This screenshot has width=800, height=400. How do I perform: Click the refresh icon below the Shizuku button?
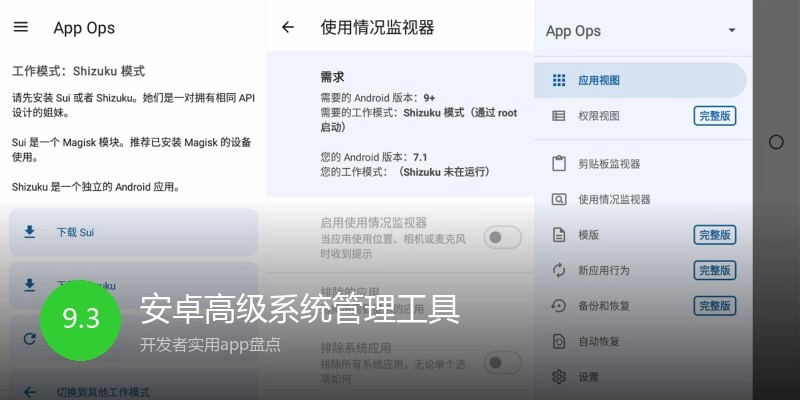pyautogui.click(x=30, y=339)
